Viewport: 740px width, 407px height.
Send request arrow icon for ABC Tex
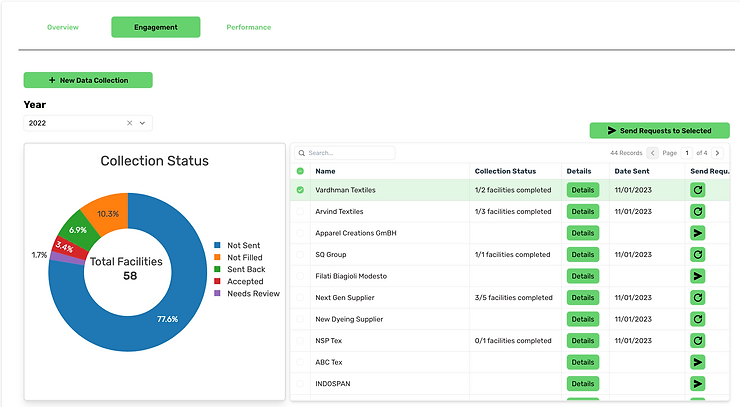click(698, 362)
